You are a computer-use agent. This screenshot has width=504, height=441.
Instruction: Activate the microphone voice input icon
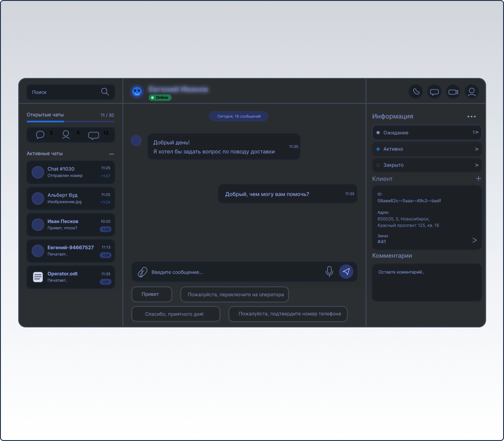(329, 271)
